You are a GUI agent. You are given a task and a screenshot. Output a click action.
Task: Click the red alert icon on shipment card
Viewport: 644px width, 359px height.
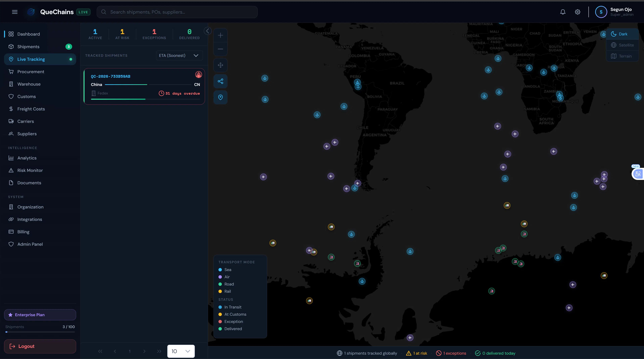[x=199, y=75]
